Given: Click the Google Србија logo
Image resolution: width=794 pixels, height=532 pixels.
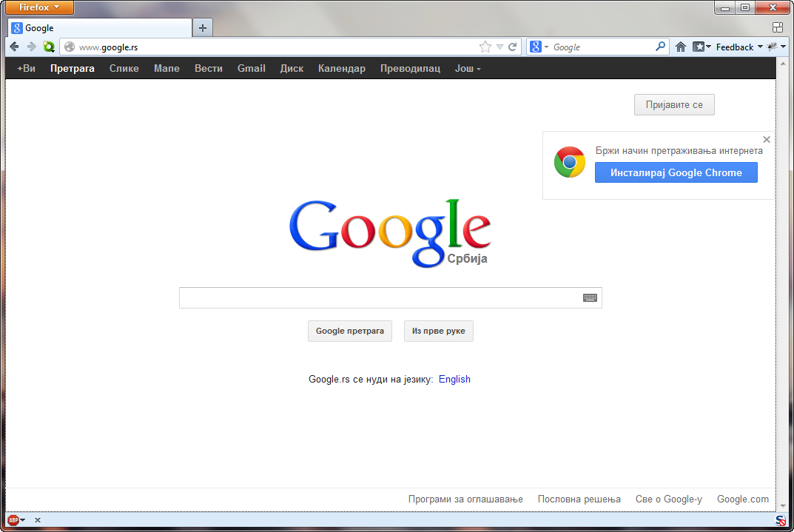Looking at the screenshot, I should click(389, 233).
